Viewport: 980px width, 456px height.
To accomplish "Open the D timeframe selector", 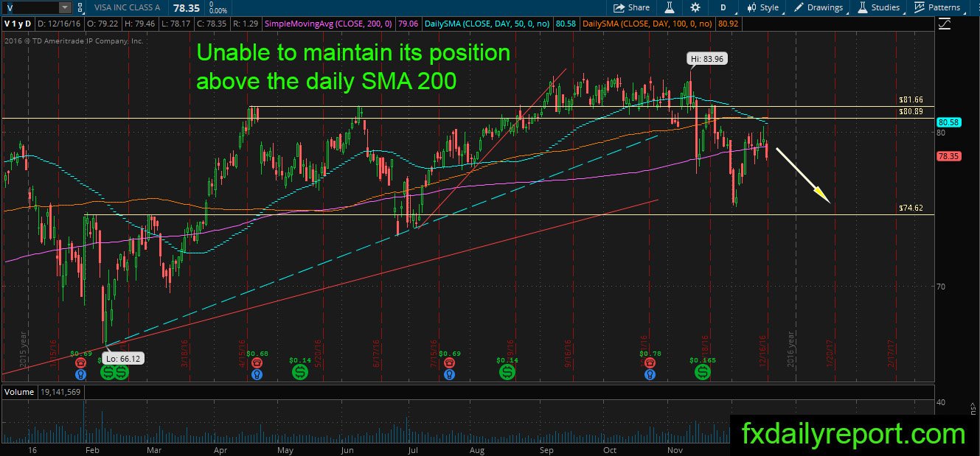I will pyautogui.click(x=723, y=7).
